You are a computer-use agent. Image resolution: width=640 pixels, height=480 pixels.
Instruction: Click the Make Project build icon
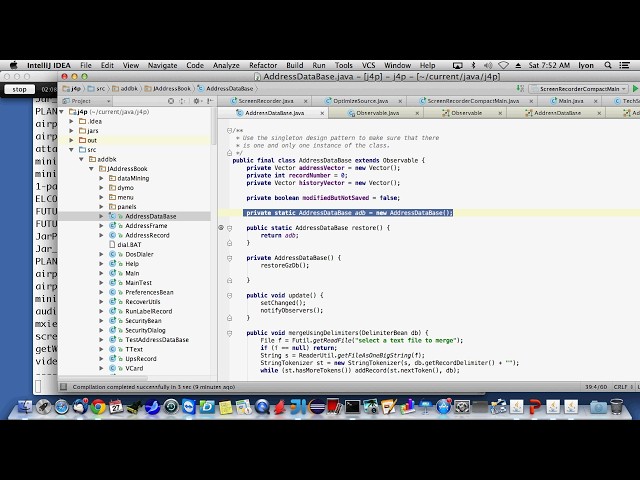coord(520,89)
